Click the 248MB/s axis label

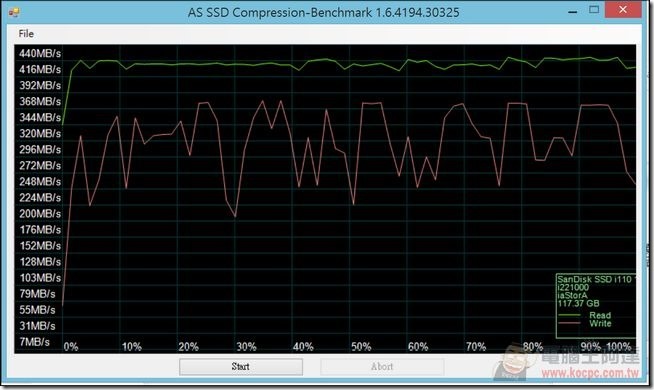pyautogui.click(x=40, y=181)
